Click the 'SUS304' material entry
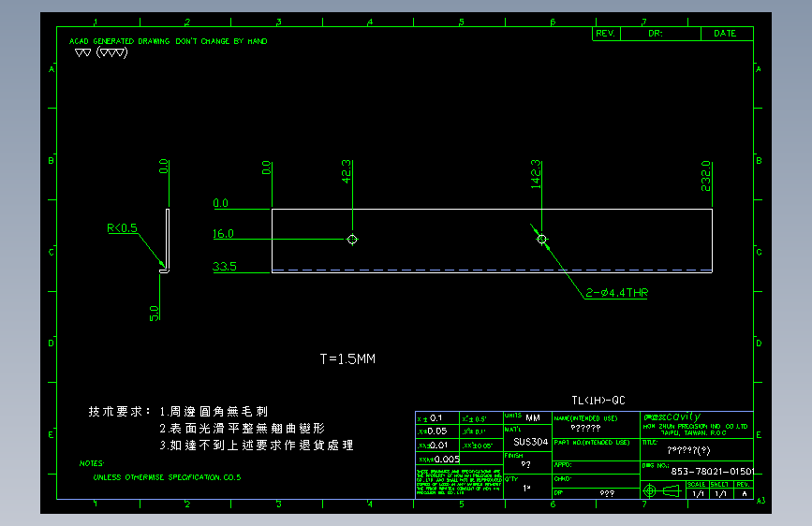Viewport: 812px width, 526px height. point(530,442)
